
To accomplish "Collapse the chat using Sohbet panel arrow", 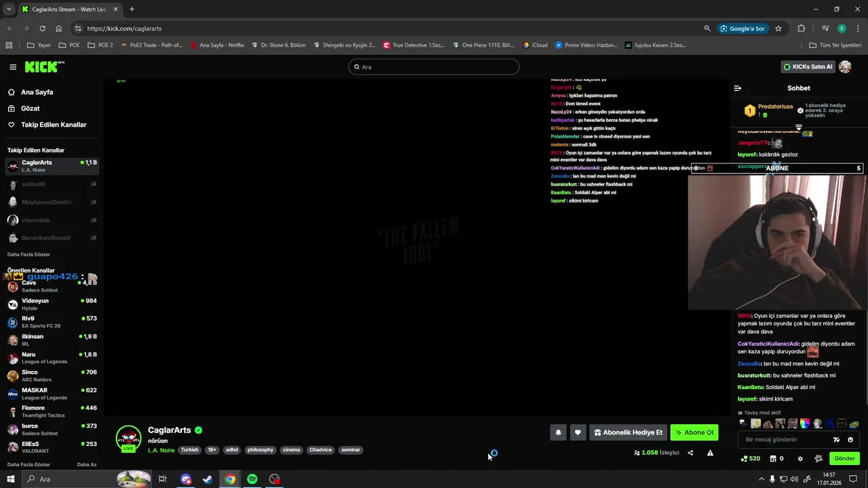I will [738, 88].
